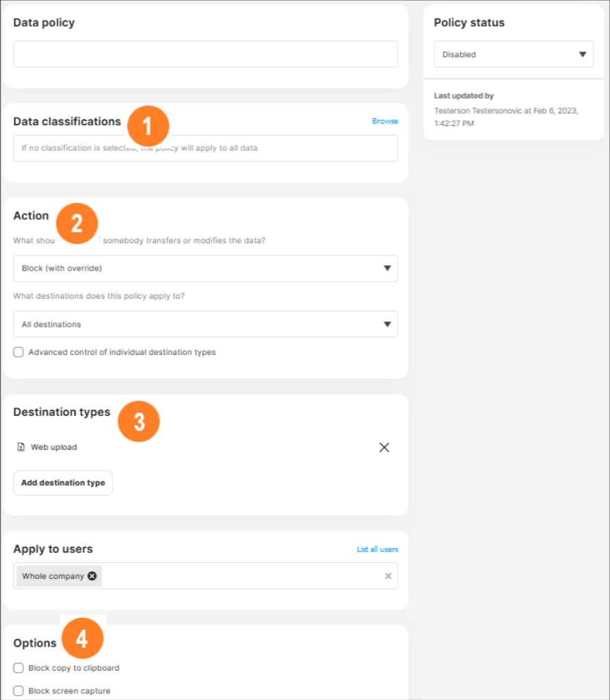610x700 pixels.
Task: Click the Add destination type button
Action: point(63,483)
